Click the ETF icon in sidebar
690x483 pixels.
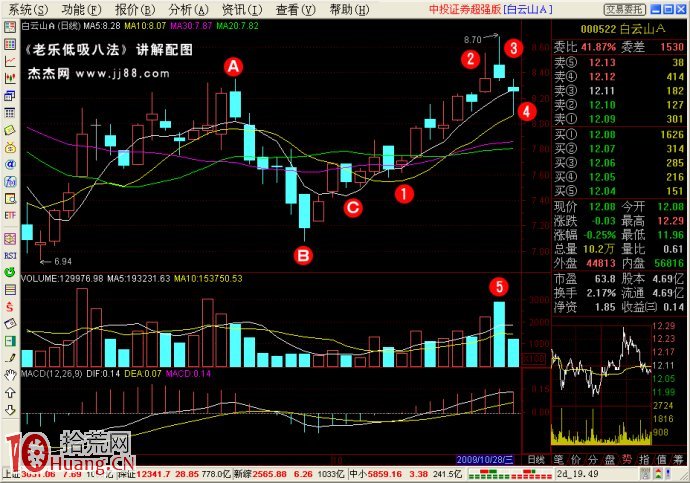[10, 216]
